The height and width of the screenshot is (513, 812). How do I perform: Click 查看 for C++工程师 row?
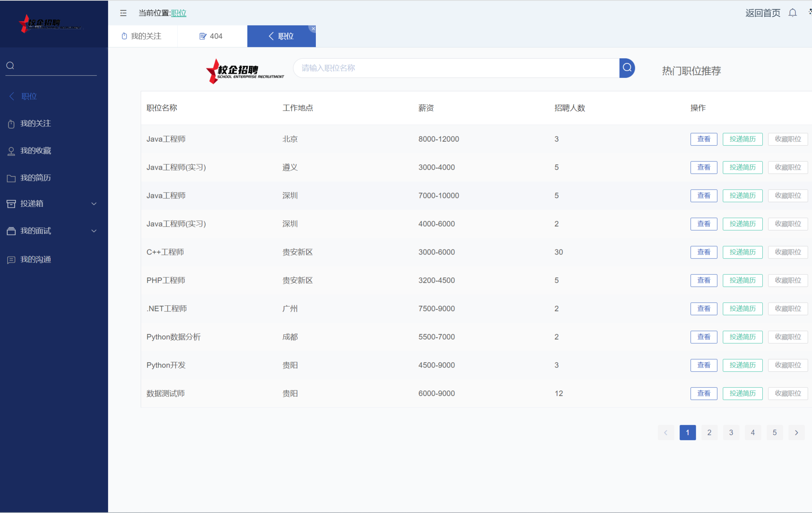tap(704, 252)
